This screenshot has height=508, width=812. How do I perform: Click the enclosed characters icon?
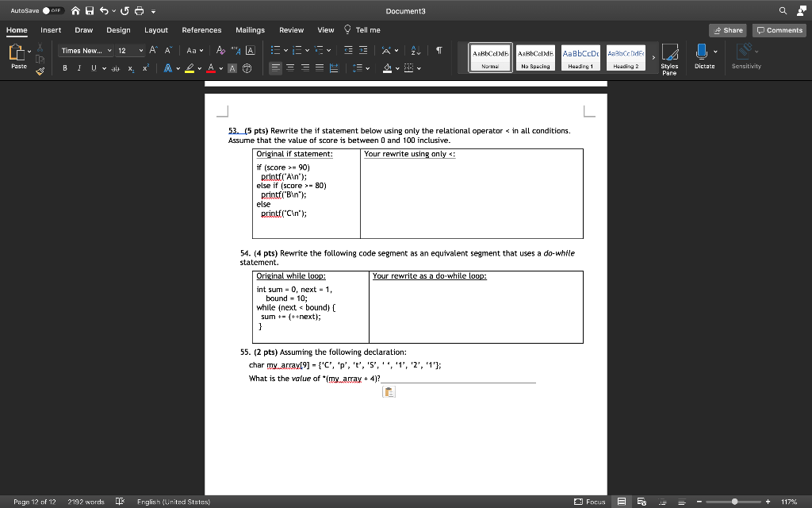247,68
